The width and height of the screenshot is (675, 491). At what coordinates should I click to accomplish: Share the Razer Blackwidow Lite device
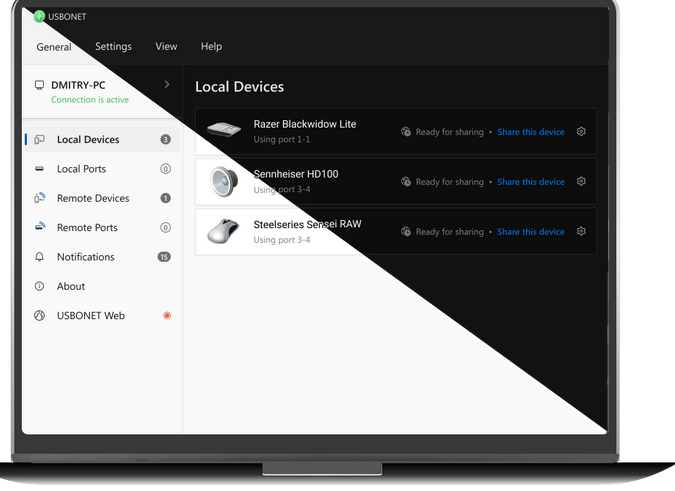(531, 132)
